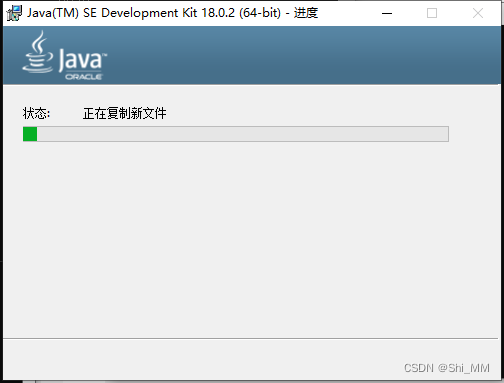
Task: Click the installer icon in the title bar
Action: coord(14,13)
